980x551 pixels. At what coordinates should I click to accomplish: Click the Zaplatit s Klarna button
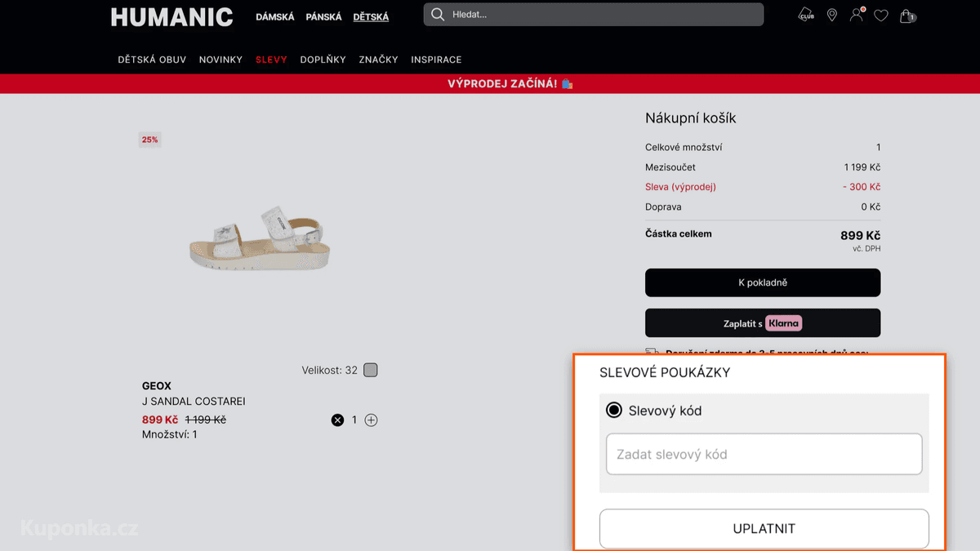[x=763, y=323]
